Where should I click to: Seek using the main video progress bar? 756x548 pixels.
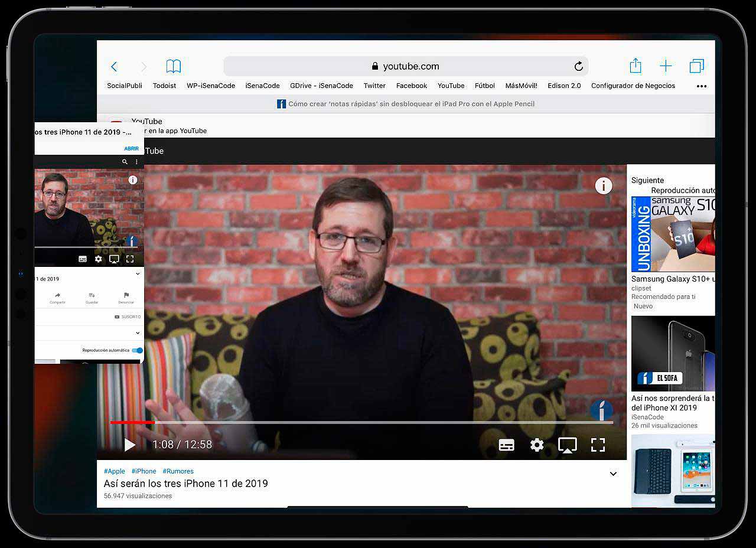point(361,422)
